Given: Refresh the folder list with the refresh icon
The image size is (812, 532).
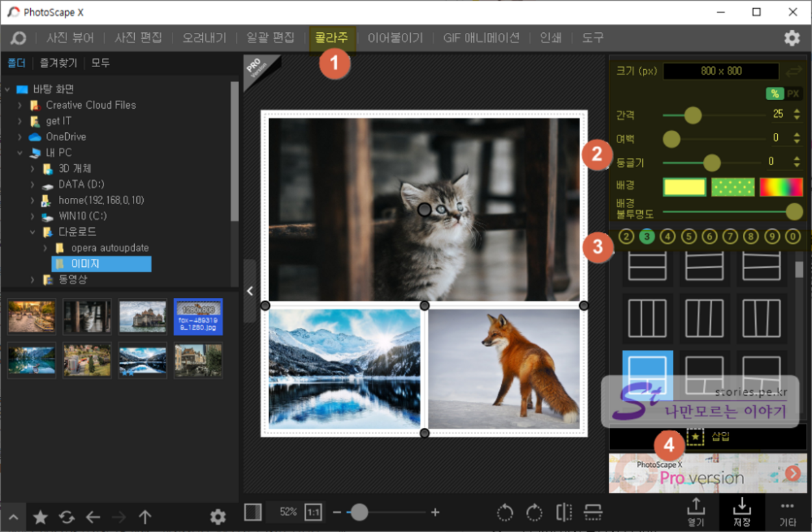Looking at the screenshot, I should tap(66, 518).
